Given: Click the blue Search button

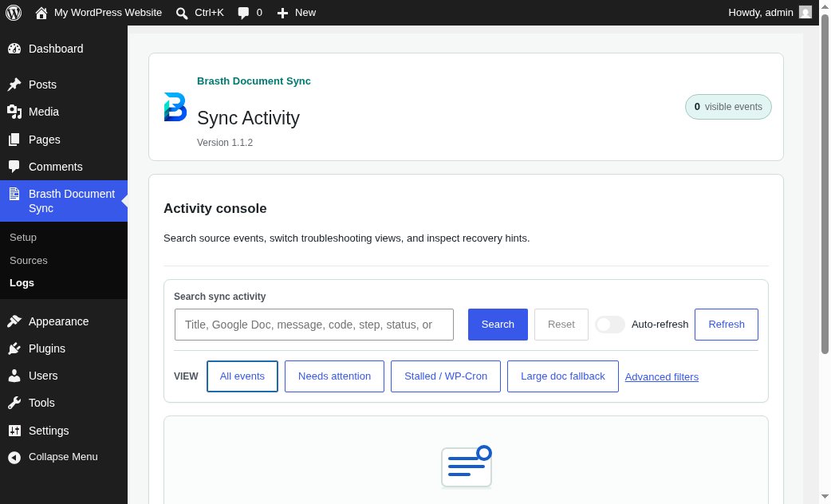Looking at the screenshot, I should click(x=498, y=325).
